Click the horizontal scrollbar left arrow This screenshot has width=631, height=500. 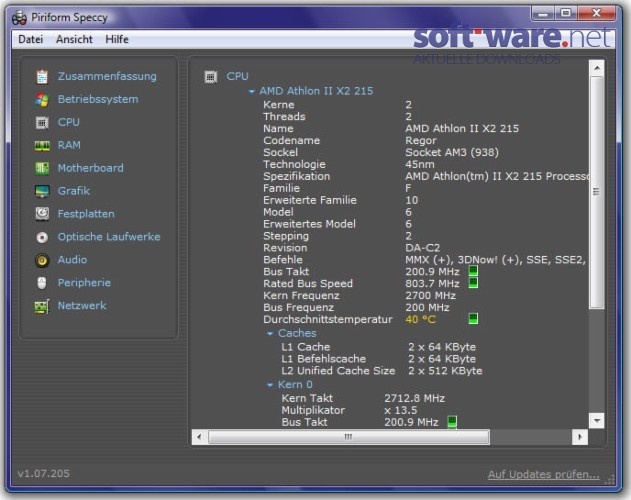pos(199,437)
